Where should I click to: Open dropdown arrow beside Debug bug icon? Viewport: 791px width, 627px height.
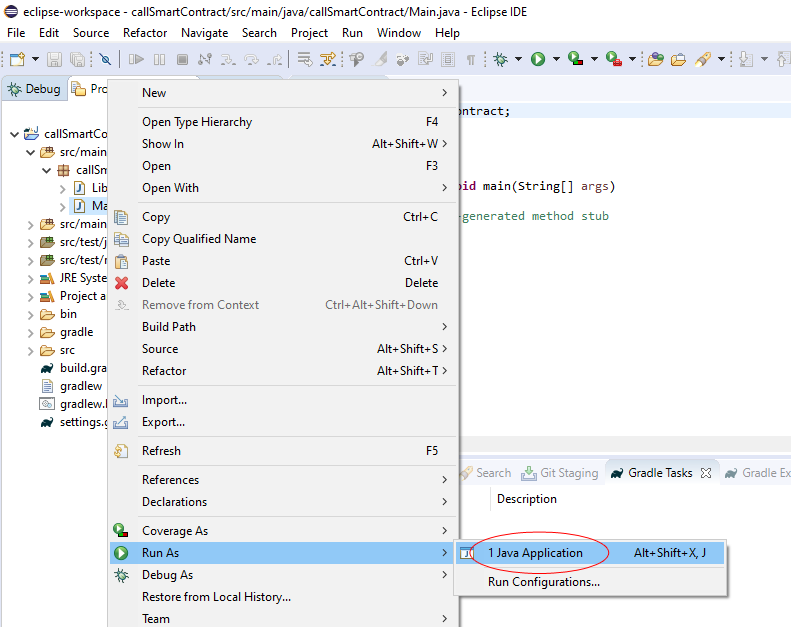coord(518,59)
